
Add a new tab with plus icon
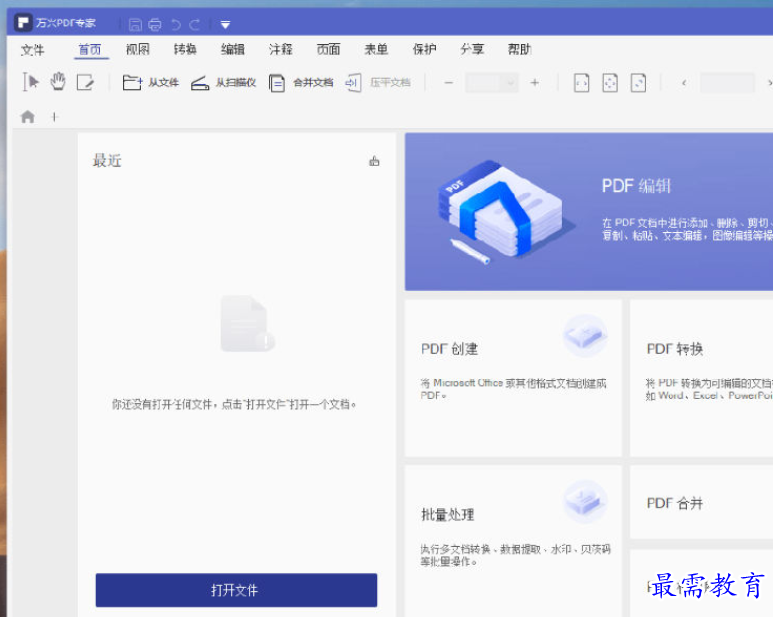[54, 117]
